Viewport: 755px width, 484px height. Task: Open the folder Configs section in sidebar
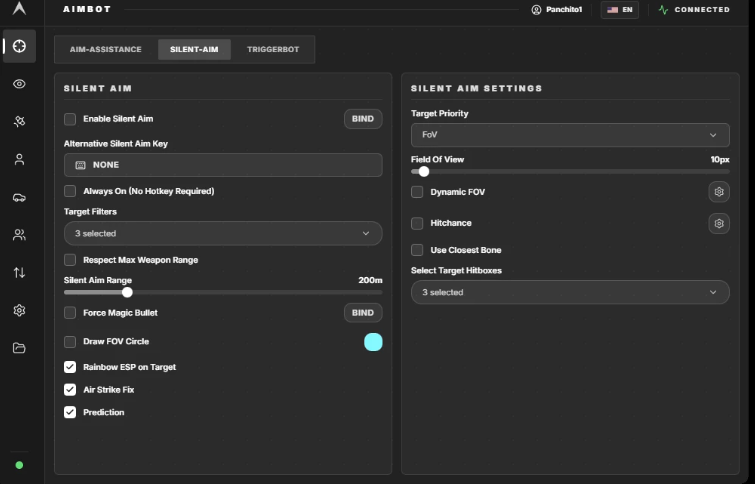[x=19, y=348]
